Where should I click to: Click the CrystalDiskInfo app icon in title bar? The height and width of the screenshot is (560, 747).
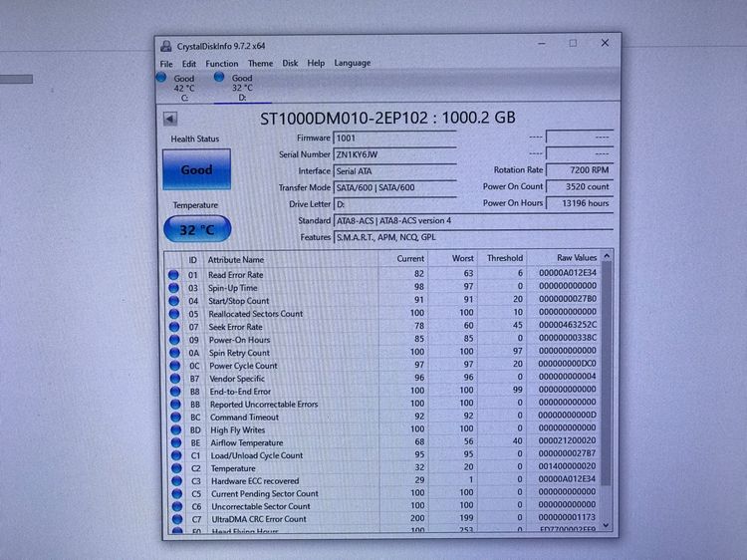(165, 46)
